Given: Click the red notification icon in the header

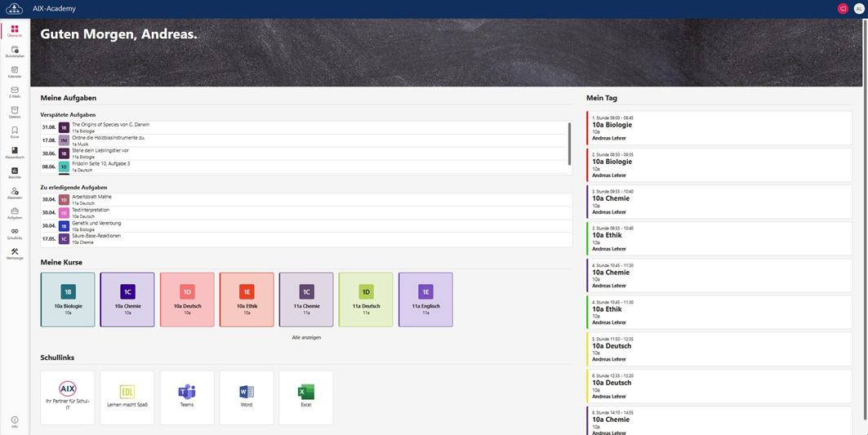Looking at the screenshot, I should [843, 8].
